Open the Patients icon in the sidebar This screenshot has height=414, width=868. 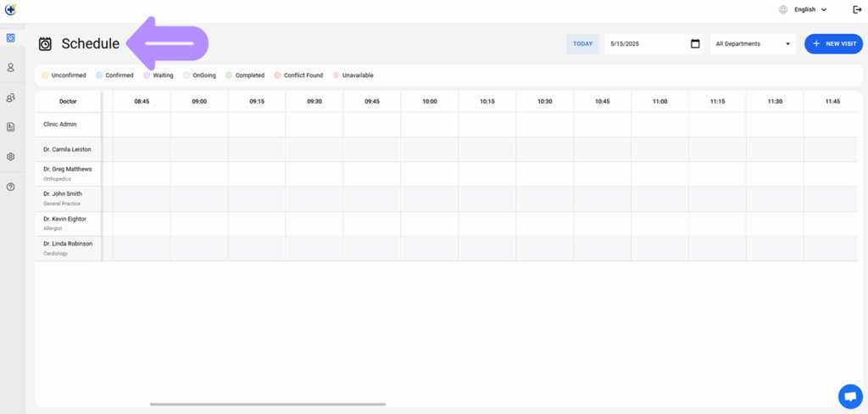pyautogui.click(x=10, y=68)
